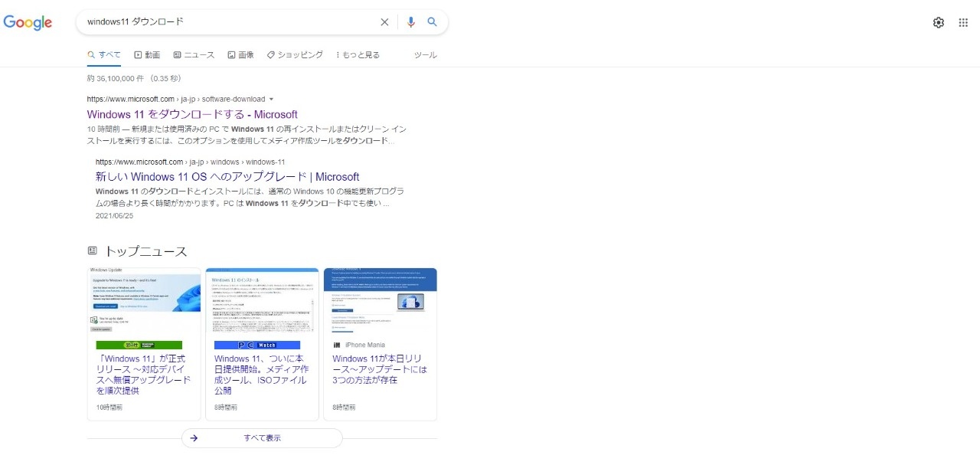Open news thumbnail for 正式リリース article
980x465 pixels.
coord(144,300)
